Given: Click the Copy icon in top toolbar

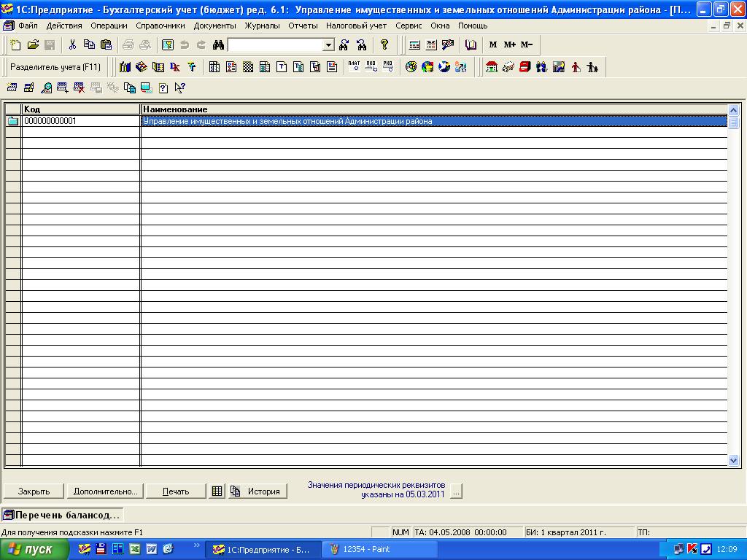Looking at the screenshot, I should pos(89,44).
